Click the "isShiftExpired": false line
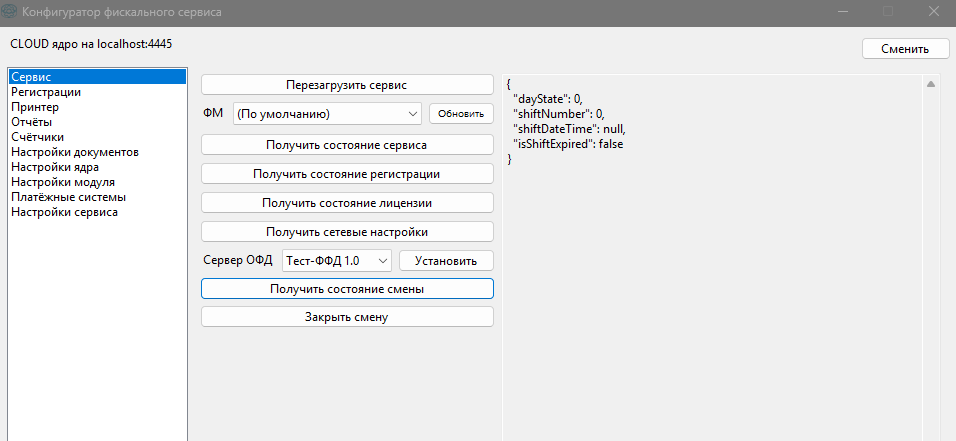The width and height of the screenshot is (956, 441). pyautogui.click(x=568, y=144)
